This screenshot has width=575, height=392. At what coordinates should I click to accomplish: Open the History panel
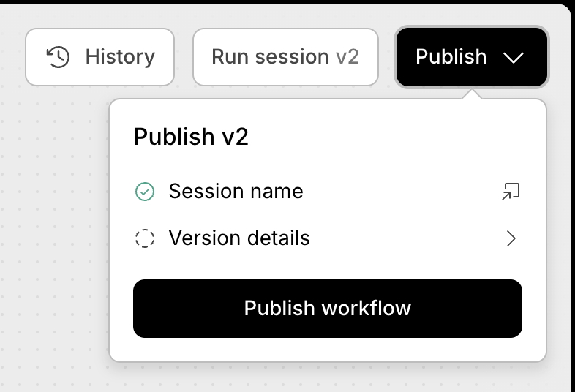point(99,57)
